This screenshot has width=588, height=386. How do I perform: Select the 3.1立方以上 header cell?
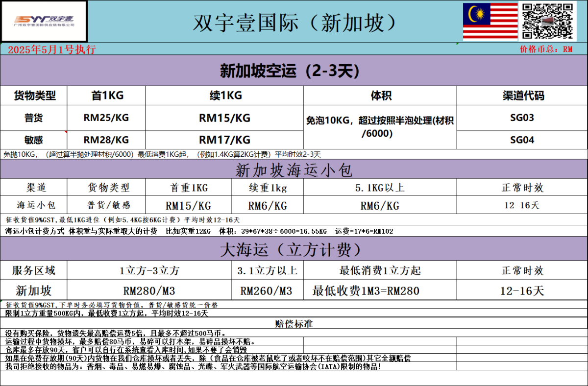(x=268, y=270)
